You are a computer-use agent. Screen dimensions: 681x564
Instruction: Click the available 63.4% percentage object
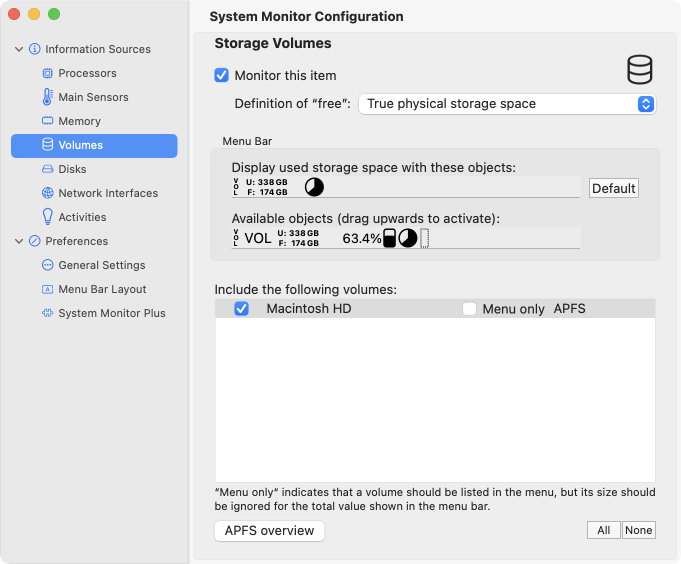(362, 238)
